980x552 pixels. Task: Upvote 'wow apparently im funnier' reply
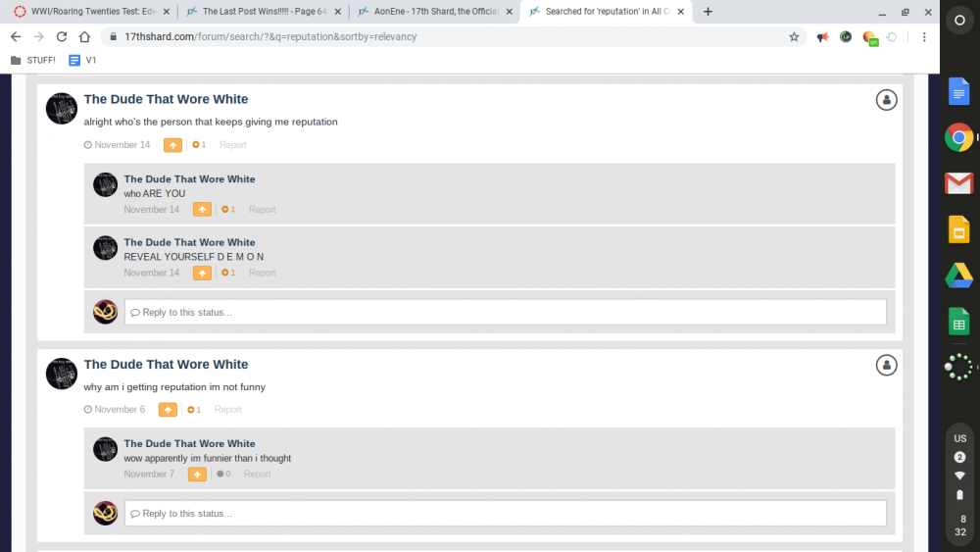[x=197, y=475]
